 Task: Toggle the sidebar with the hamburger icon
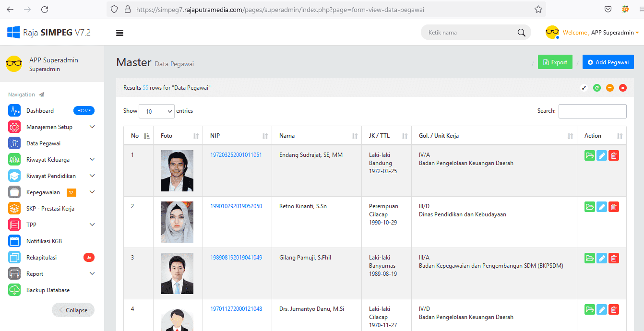tap(119, 32)
